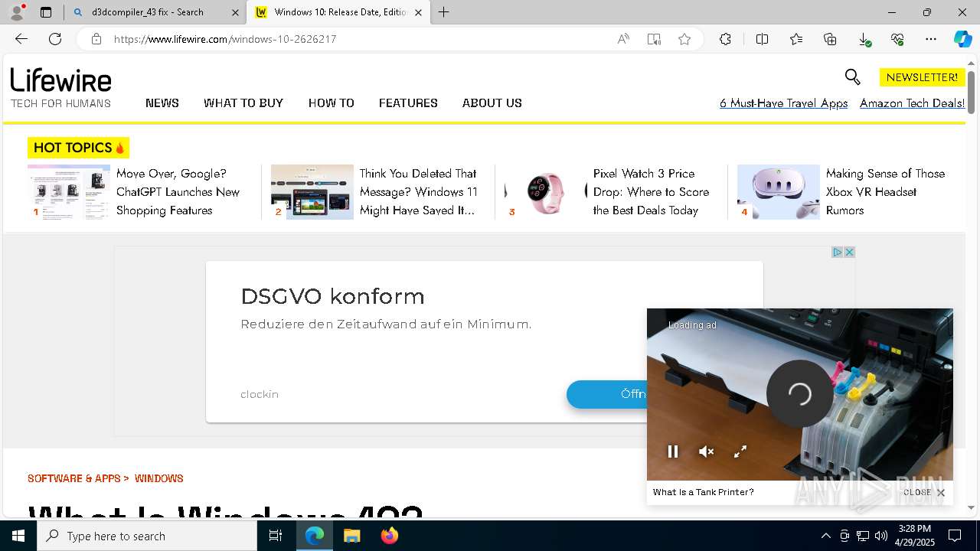Open a new browser tab
Screen dimensions: 980x551
tap(444, 12)
